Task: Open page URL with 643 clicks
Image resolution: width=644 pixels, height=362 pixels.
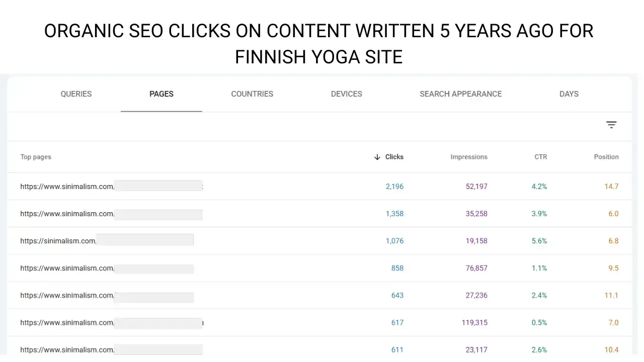Action: click(x=67, y=295)
